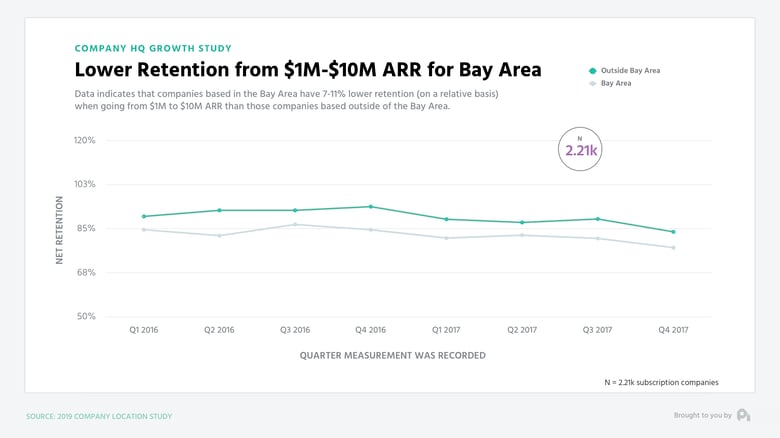
Task: Click 'SOURCE: 2019 COMPANY LOCATION STUDY' text
Action: pyautogui.click(x=99, y=416)
